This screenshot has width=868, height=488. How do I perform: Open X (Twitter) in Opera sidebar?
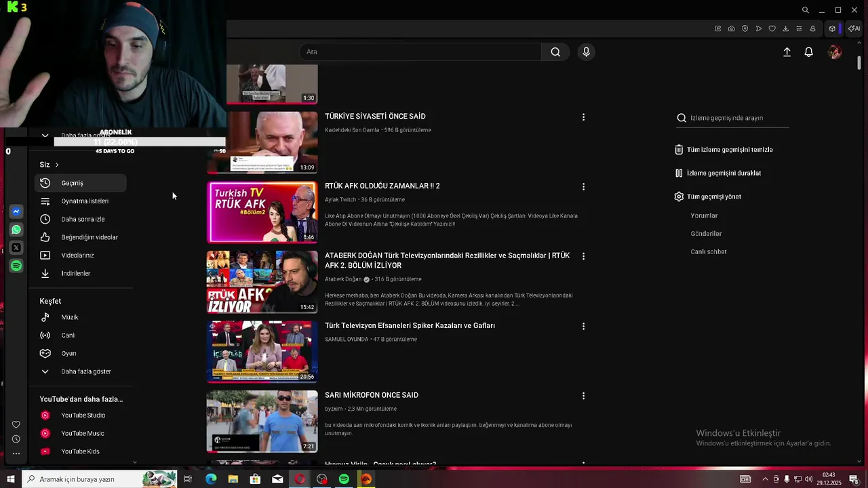pos(16,247)
